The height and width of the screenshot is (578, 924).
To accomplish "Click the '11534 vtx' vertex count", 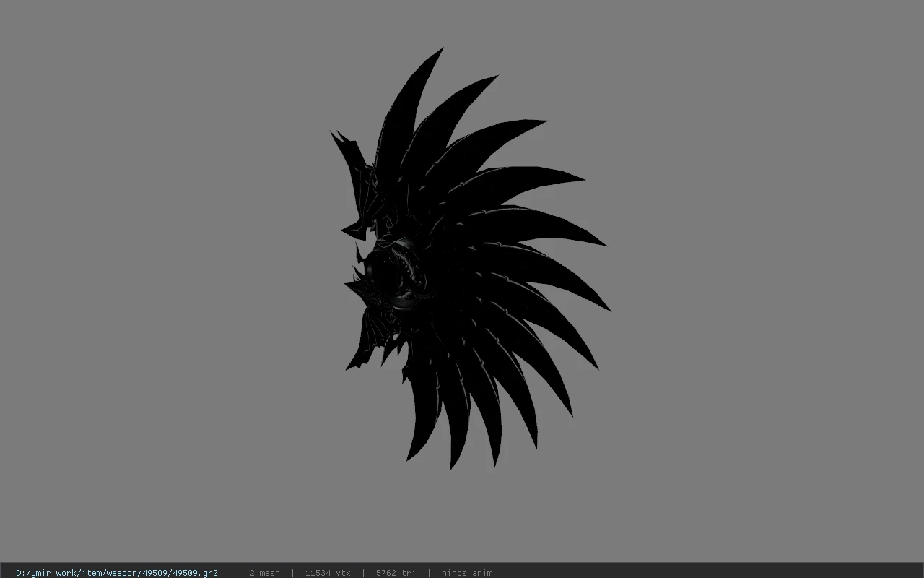I will click(x=328, y=573).
